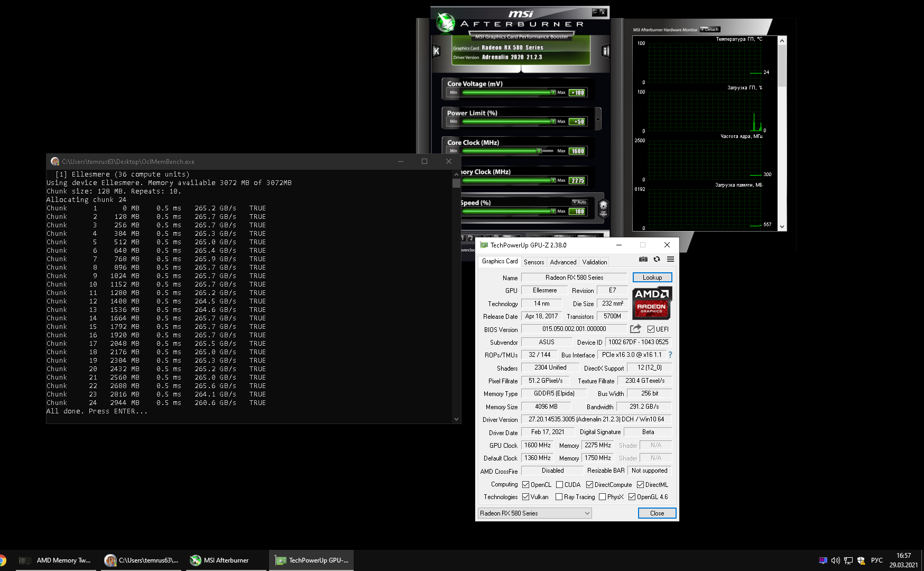Toggle the DirectCompute checkbox

click(x=589, y=484)
